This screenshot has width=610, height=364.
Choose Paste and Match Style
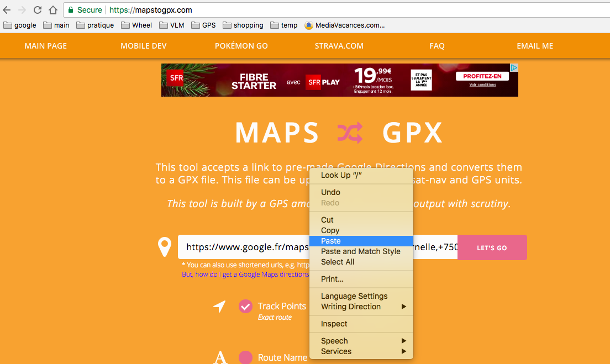point(361,251)
